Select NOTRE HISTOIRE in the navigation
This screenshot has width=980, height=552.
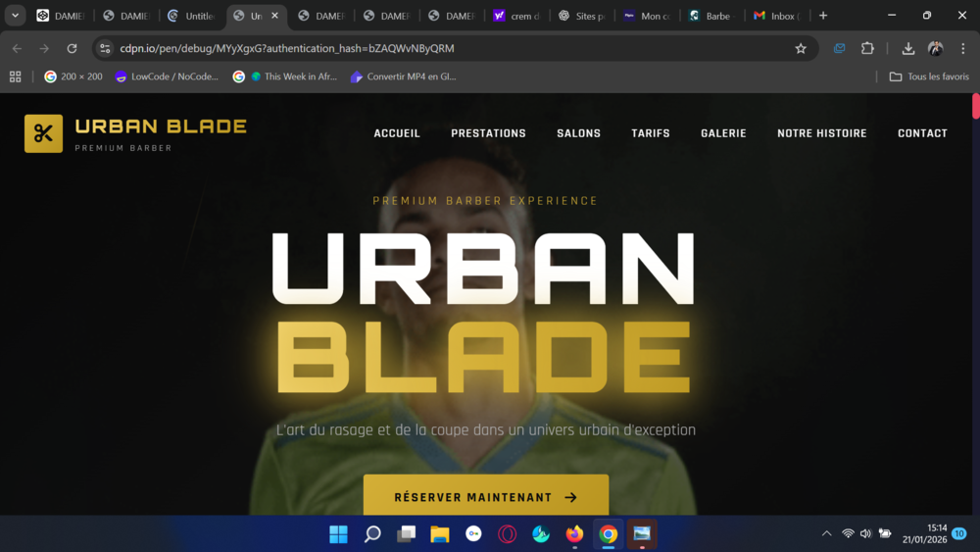click(x=821, y=133)
